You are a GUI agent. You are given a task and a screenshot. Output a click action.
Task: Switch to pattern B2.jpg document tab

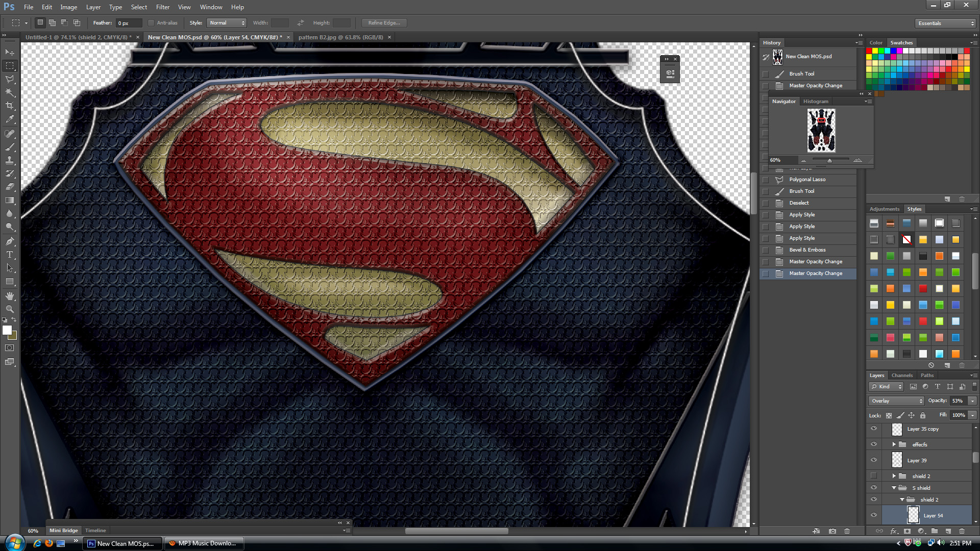340,37
